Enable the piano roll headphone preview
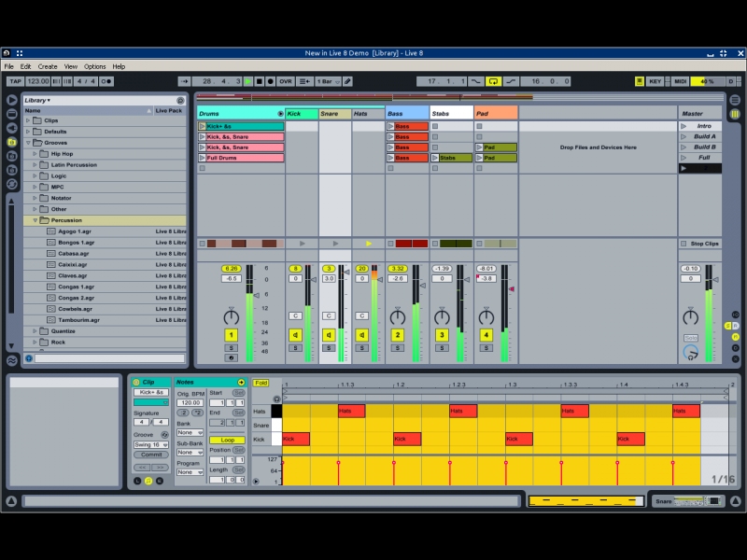The height and width of the screenshot is (560, 747). tap(276, 399)
